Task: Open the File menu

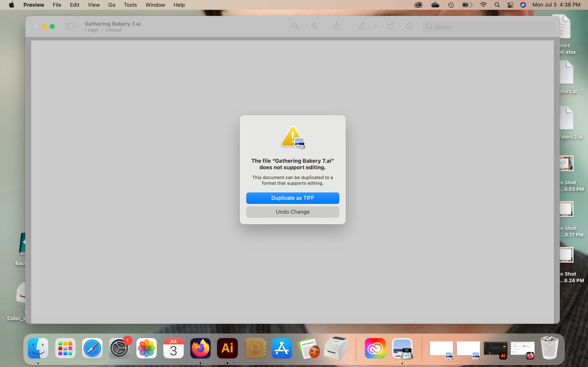Action: coord(57,5)
